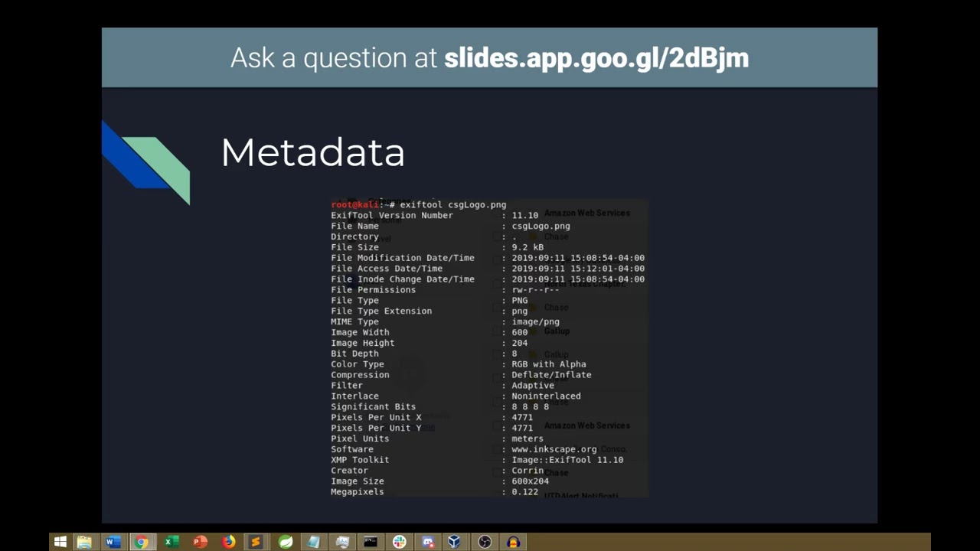Viewport: 980px width, 551px height.
Task: Click the "exiftool csgLogo.png" command text
Action: click(453, 205)
